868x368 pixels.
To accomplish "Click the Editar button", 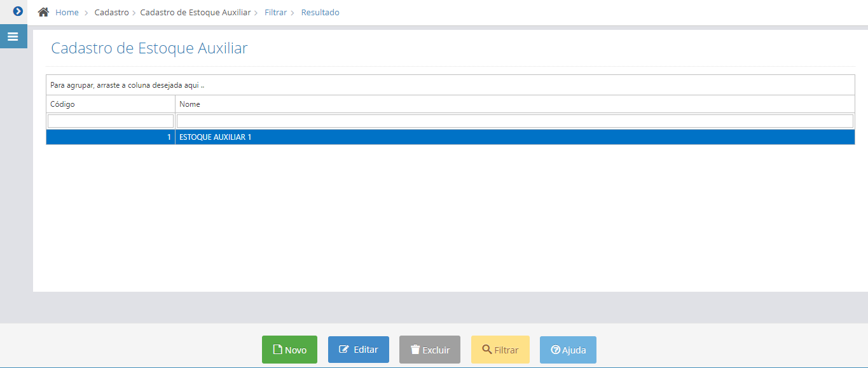I will 359,350.
